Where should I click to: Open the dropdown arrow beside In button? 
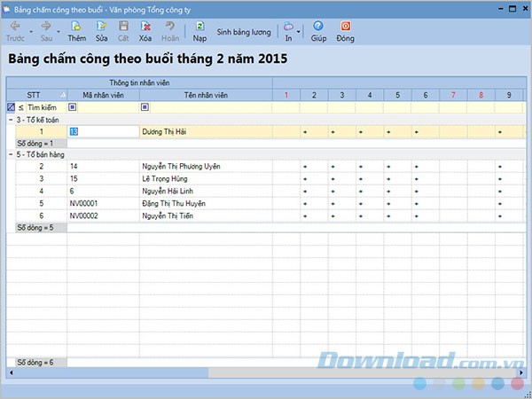tap(299, 32)
